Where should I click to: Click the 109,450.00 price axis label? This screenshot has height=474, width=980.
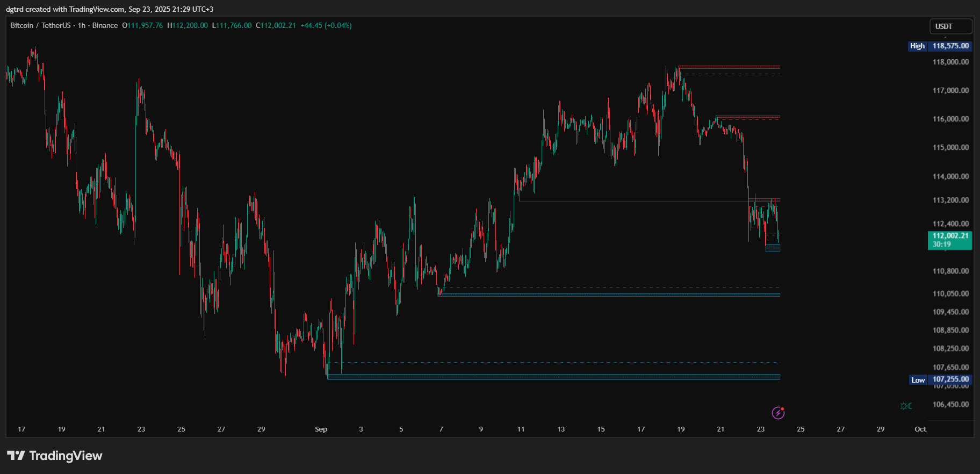pos(950,312)
